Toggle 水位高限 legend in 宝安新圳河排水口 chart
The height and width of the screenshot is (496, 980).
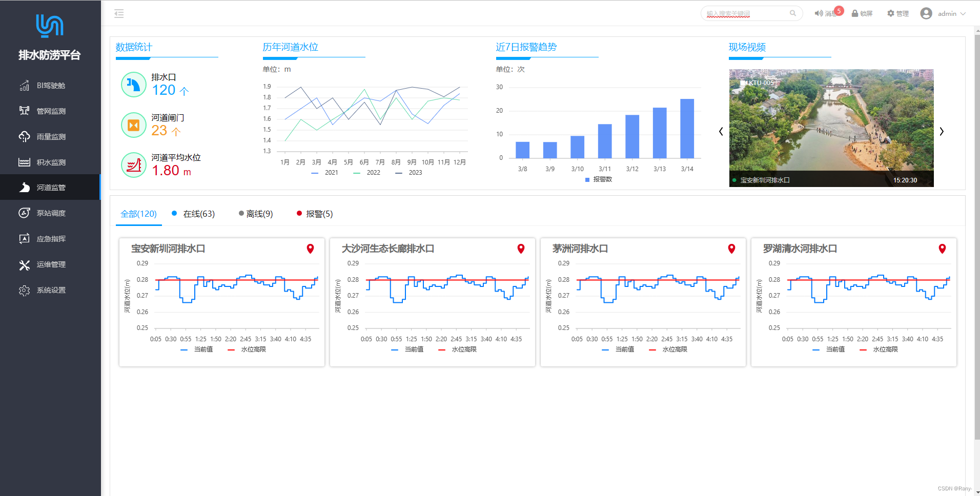coord(247,349)
